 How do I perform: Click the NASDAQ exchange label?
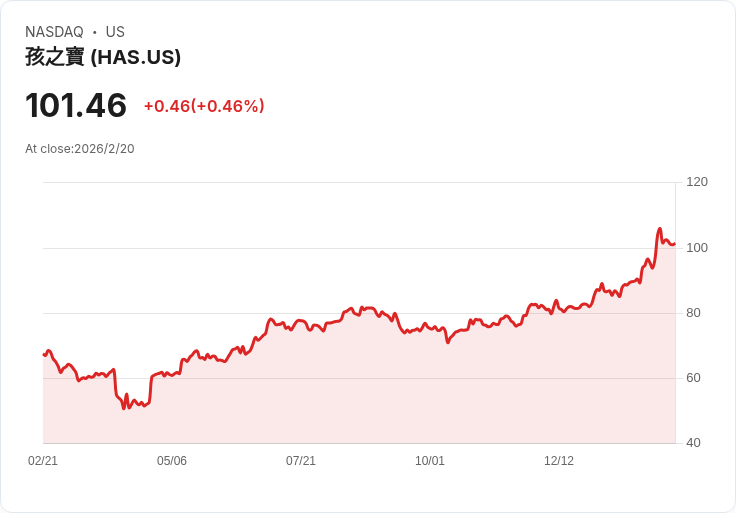point(54,32)
